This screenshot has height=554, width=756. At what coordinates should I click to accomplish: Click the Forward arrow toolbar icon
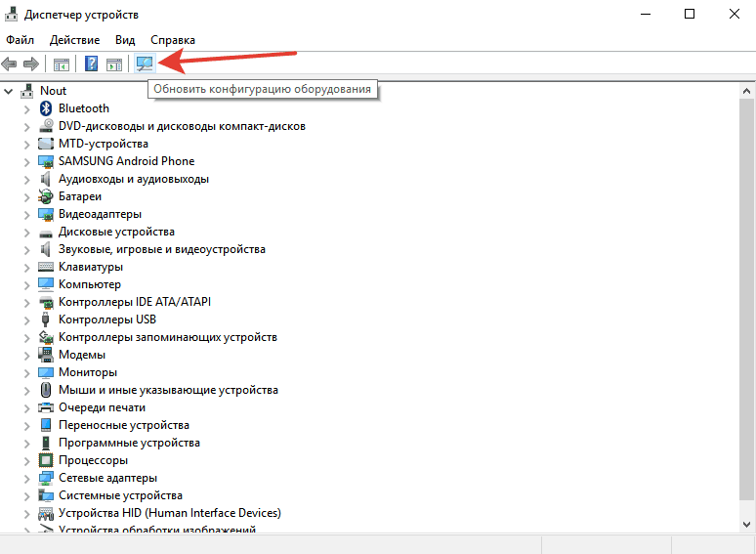tap(31, 64)
